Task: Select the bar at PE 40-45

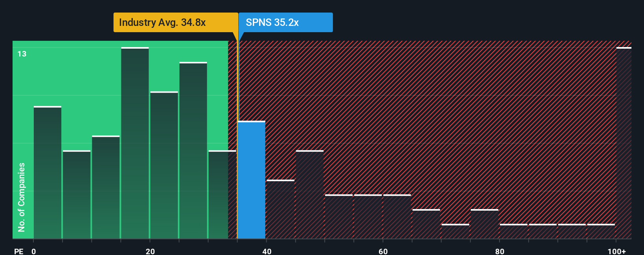Action: pos(280,209)
